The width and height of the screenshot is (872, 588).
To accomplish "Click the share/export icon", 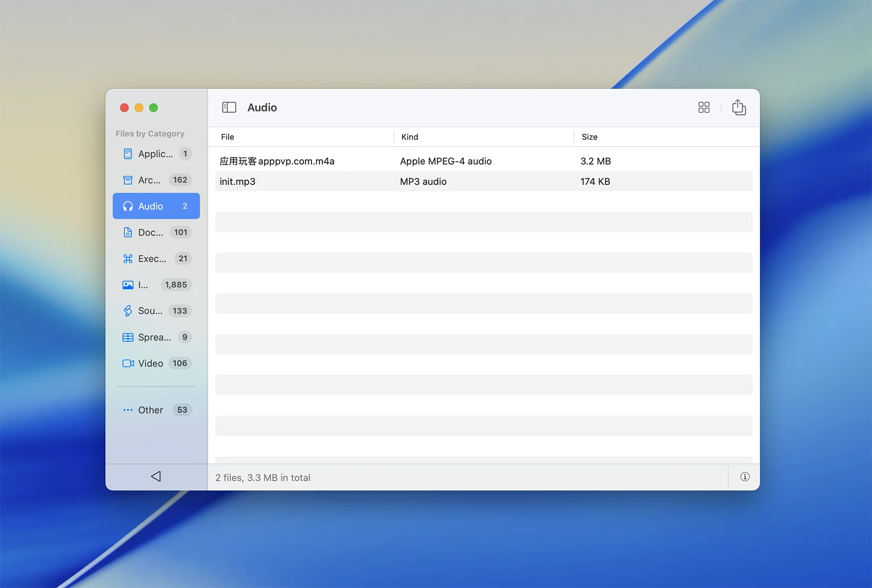I will coord(739,107).
